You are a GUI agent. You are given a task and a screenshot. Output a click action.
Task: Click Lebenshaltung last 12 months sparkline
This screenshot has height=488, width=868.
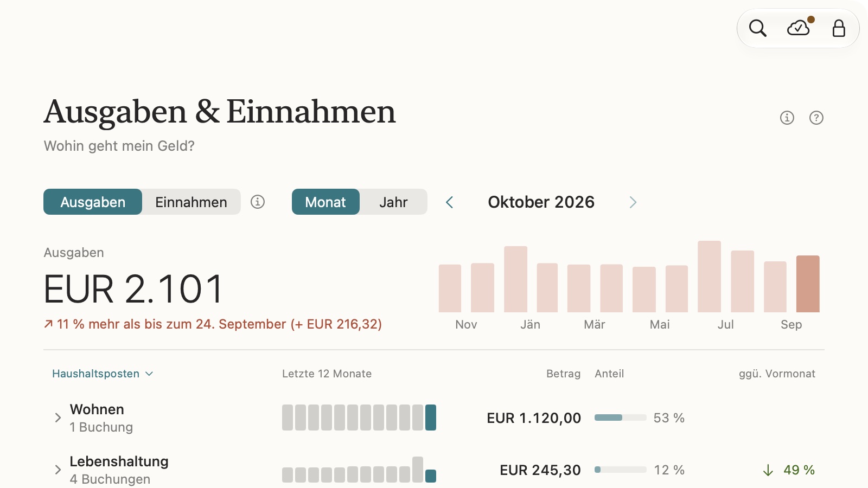click(359, 470)
